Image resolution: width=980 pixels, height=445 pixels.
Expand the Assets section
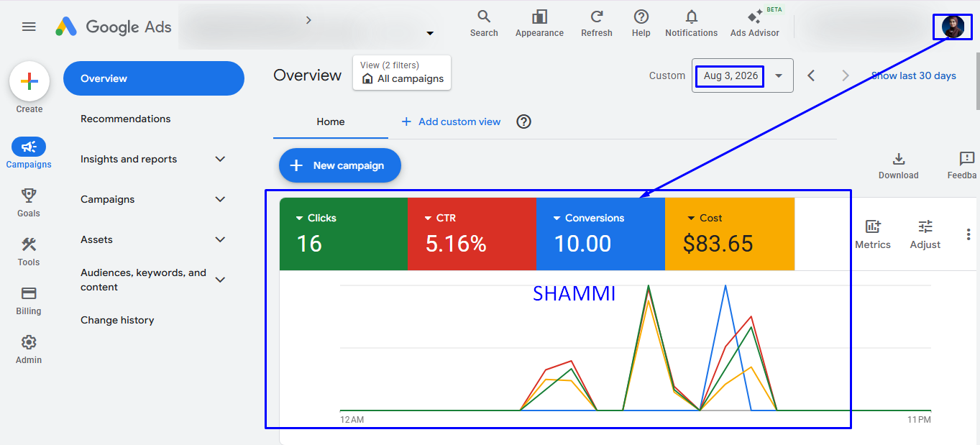coord(221,239)
